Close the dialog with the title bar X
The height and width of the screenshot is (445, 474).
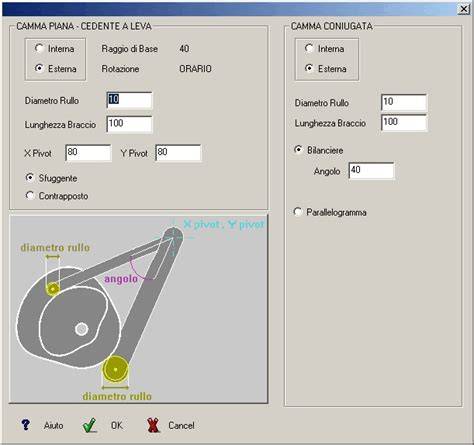464,9
